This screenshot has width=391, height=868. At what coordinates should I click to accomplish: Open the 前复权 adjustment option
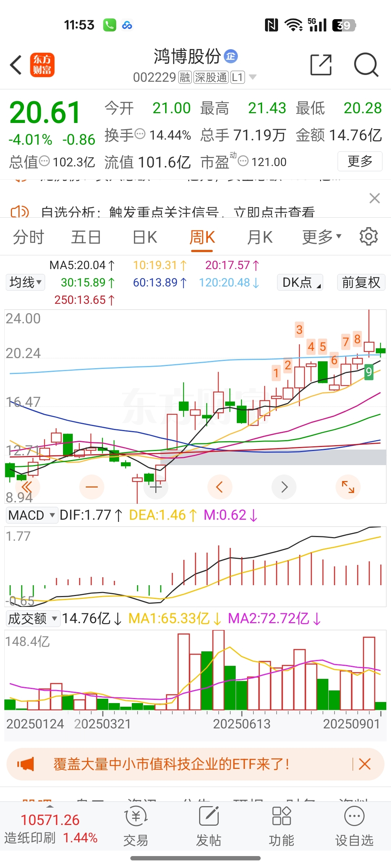click(361, 282)
